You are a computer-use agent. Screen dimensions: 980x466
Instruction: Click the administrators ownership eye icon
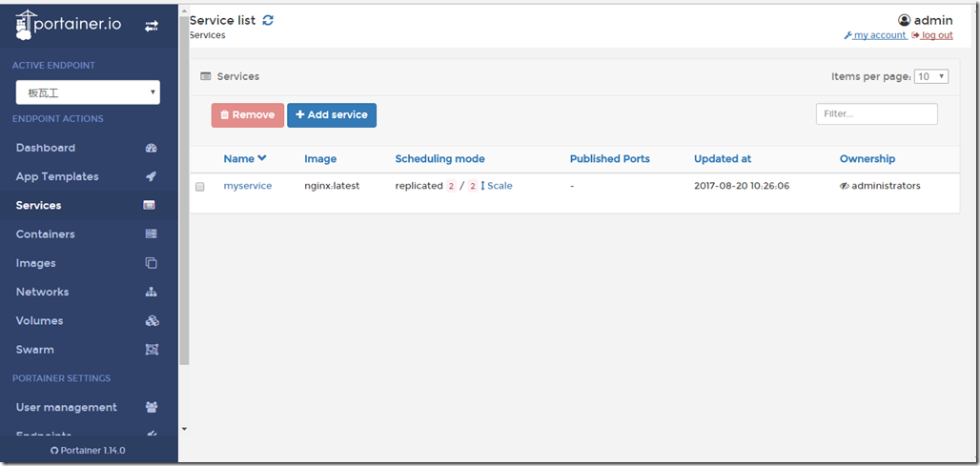[x=845, y=186]
